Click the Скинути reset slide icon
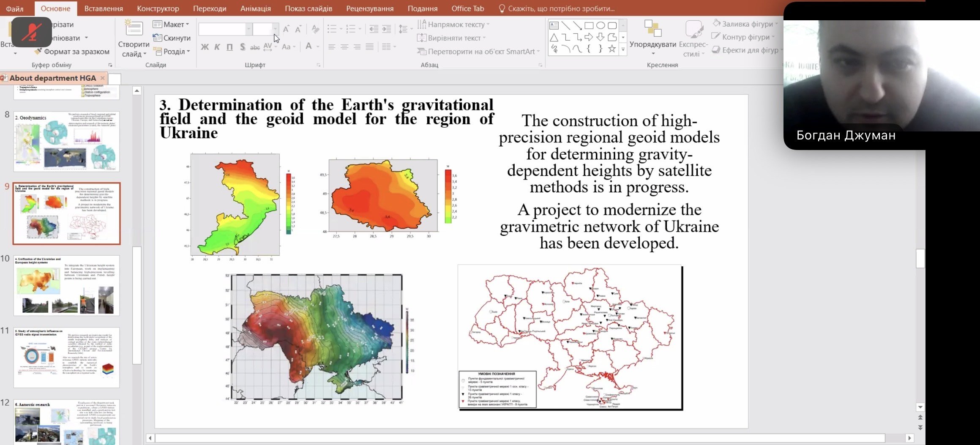The width and height of the screenshot is (980, 445). coord(157,38)
